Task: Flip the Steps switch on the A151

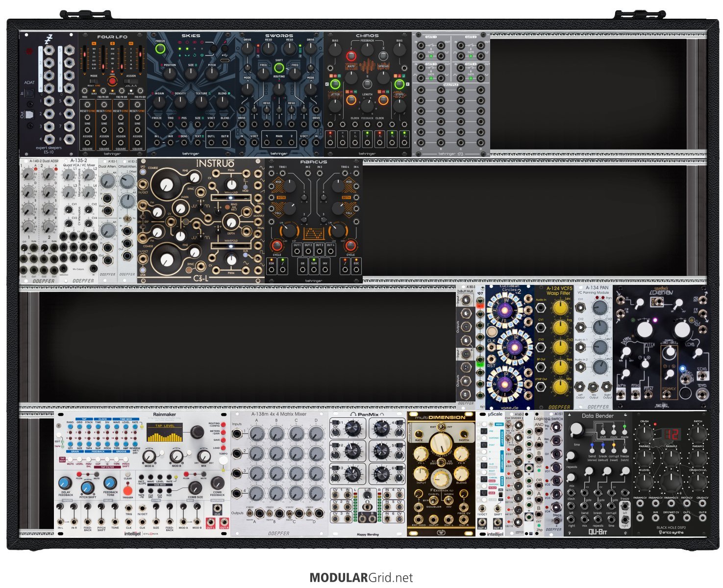Action: click(557, 522)
